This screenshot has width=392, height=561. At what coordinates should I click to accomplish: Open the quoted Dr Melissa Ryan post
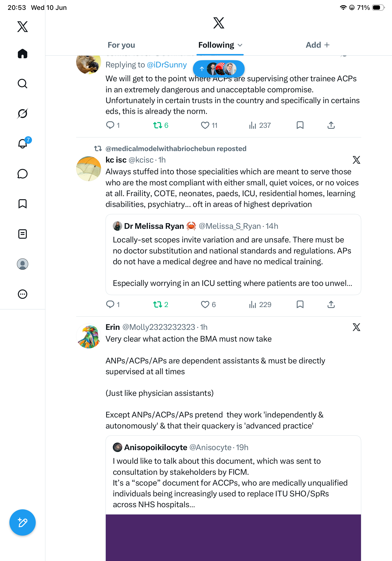[x=233, y=255]
